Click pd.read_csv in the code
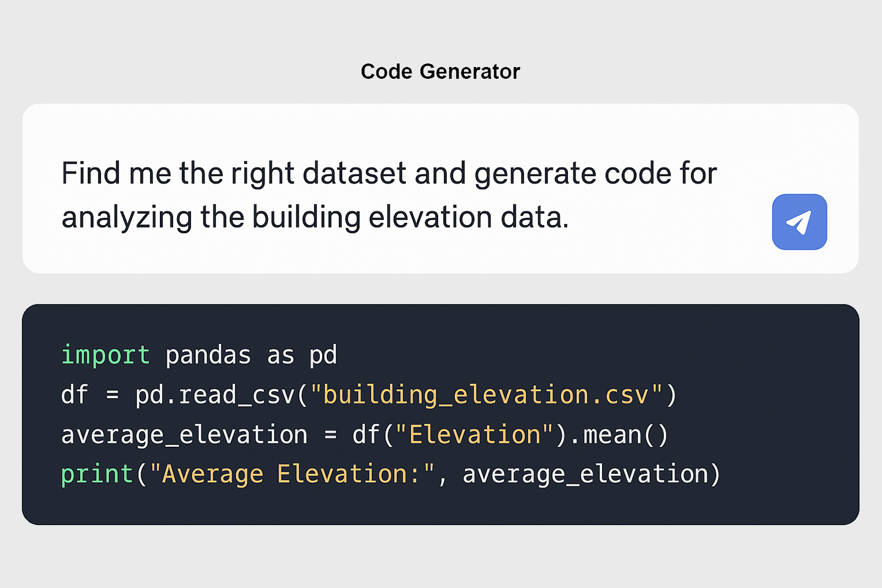This screenshot has height=588, width=882. click(215, 395)
